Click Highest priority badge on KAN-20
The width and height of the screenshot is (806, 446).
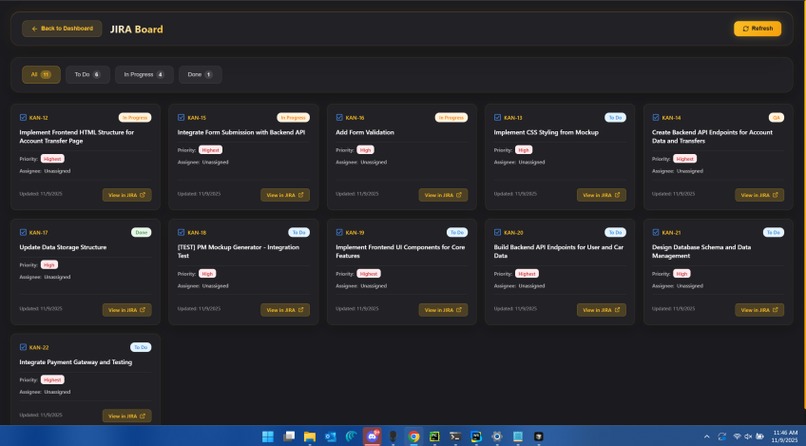[527, 274]
